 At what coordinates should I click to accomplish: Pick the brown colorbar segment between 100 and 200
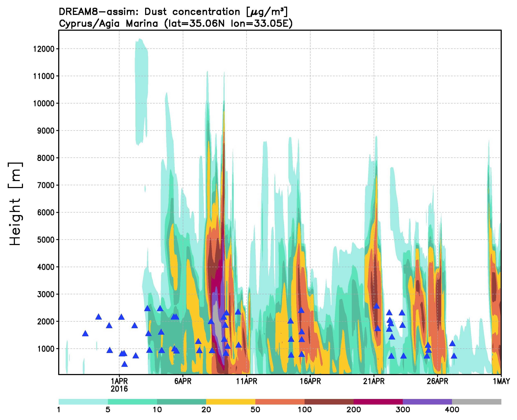point(329,402)
